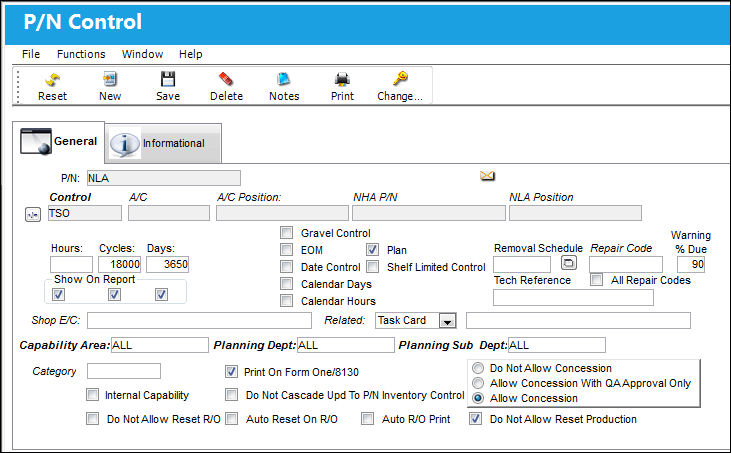Image resolution: width=731 pixels, height=453 pixels.
Task: Uncheck Do Not Allow Reset Production
Action: 475,419
